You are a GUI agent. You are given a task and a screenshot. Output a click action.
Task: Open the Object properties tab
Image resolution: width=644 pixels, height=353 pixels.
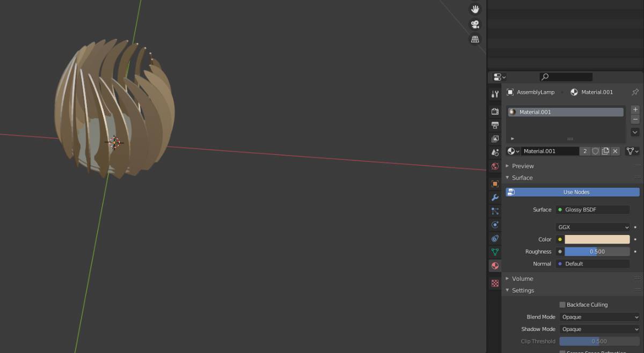pos(495,183)
